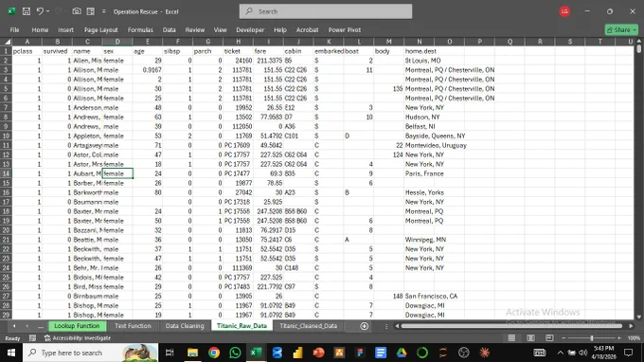Screen dimensions: 644x362
Task: Click the red user account avatar
Action: coord(564,11)
